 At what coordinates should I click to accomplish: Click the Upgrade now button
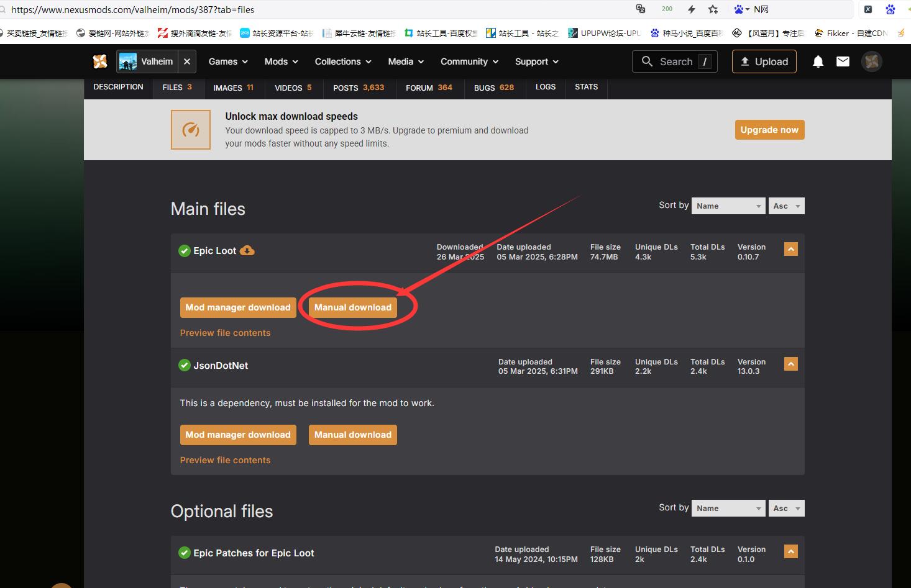click(769, 130)
